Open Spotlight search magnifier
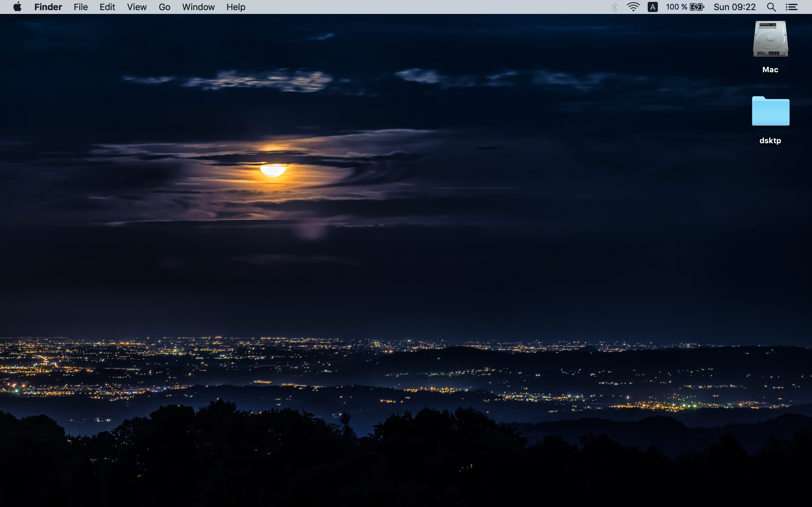This screenshot has width=812, height=507. pos(771,7)
